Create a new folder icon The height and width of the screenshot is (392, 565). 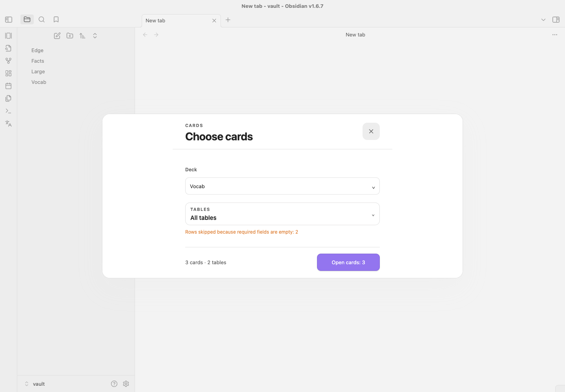click(70, 36)
